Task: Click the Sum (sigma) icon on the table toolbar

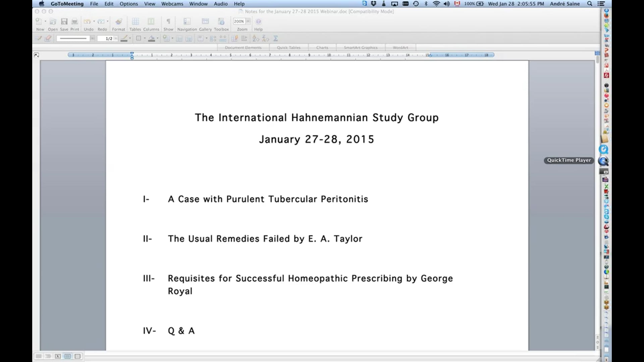Action: [276, 38]
